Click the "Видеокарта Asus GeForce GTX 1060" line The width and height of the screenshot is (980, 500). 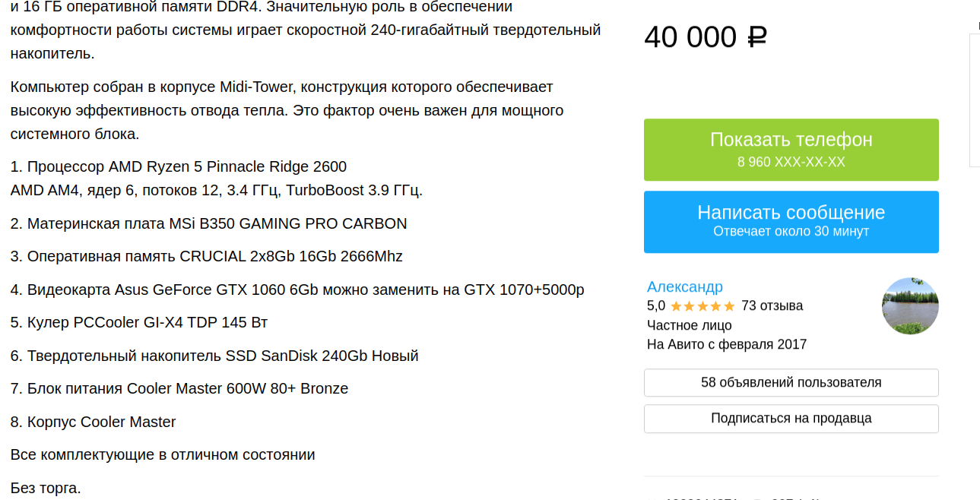point(297,290)
